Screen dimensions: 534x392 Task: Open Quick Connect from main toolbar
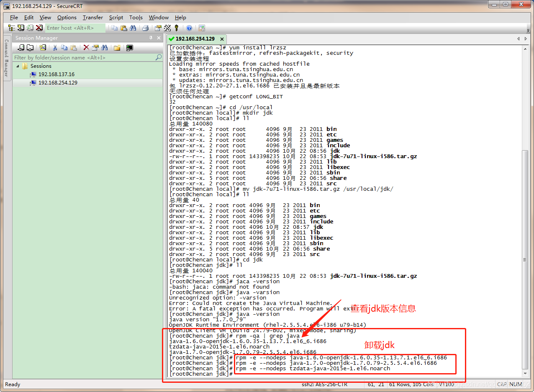pos(21,28)
